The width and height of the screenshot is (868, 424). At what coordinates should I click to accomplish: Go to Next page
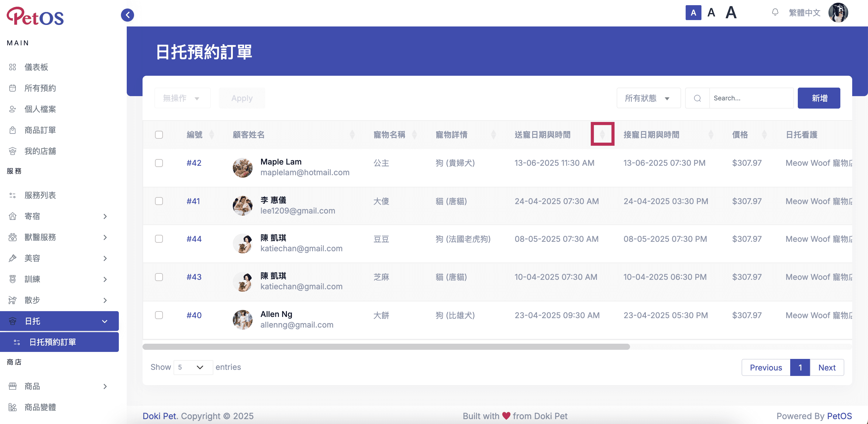click(x=827, y=367)
